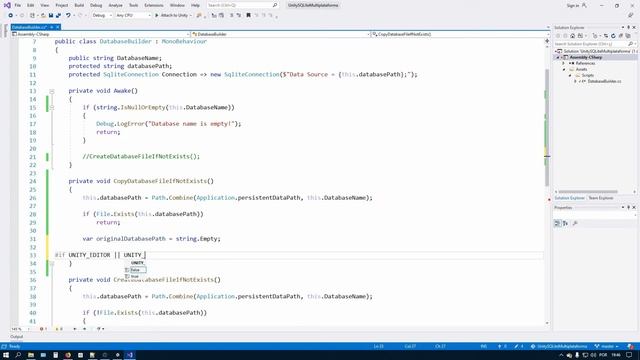The width and height of the screenshot is (640, 360).
Task: Click the editor vertical scrollbar
Action: [x=547, y=127]
